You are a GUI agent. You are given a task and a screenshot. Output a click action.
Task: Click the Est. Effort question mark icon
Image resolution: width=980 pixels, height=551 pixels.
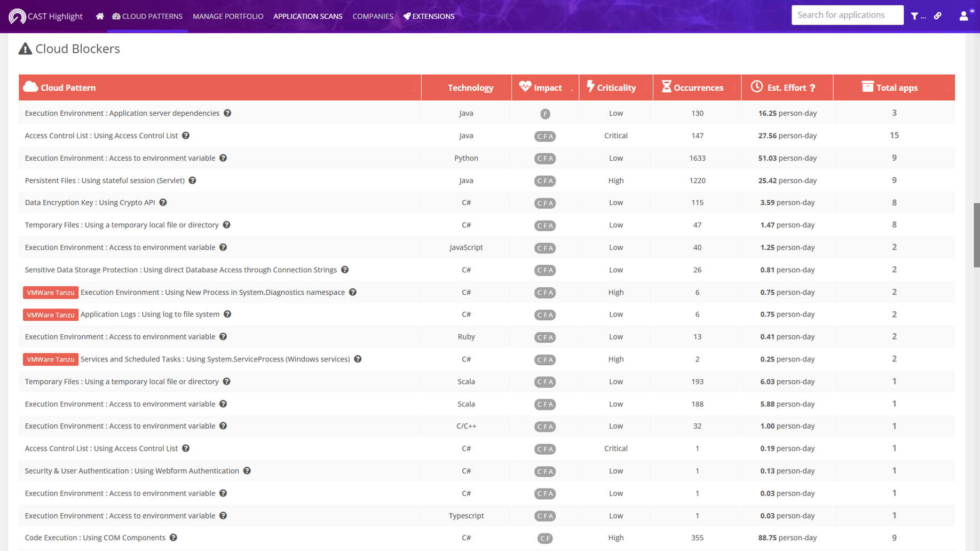(x=812, y=88)
